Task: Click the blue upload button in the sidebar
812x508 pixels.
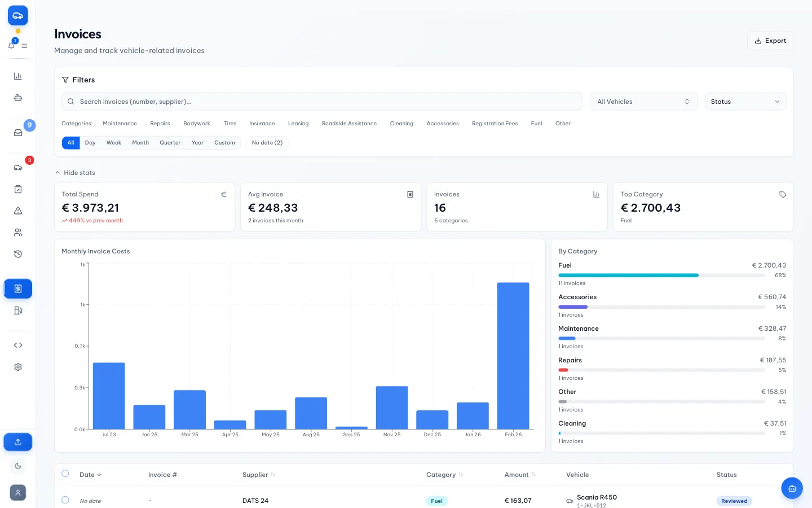Action: point(18,442)
